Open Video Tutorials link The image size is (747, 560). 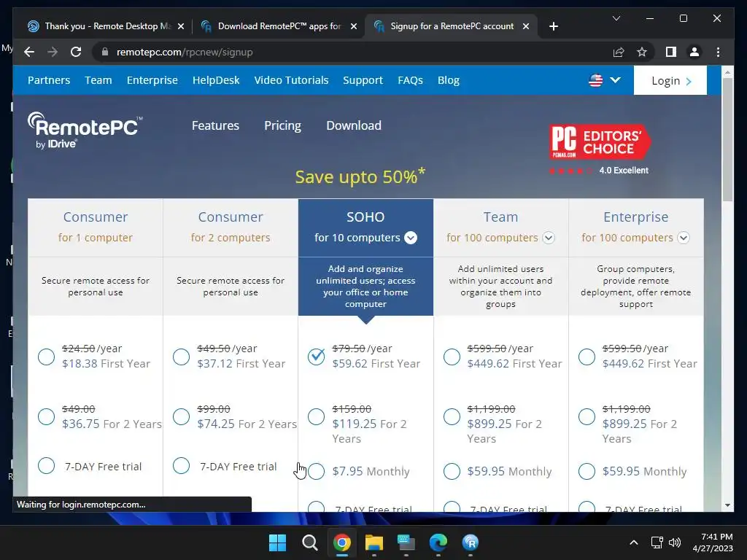coord(291,80)
